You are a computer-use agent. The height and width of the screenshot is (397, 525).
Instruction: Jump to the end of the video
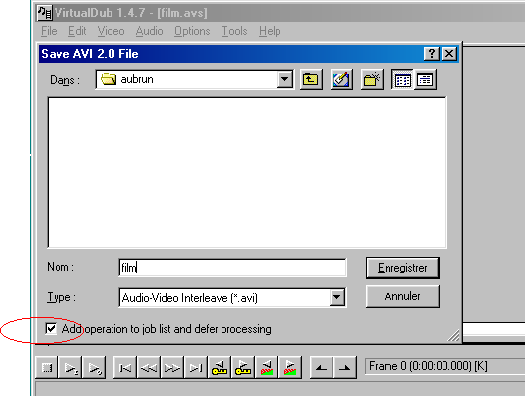click(x=196, y=368)
